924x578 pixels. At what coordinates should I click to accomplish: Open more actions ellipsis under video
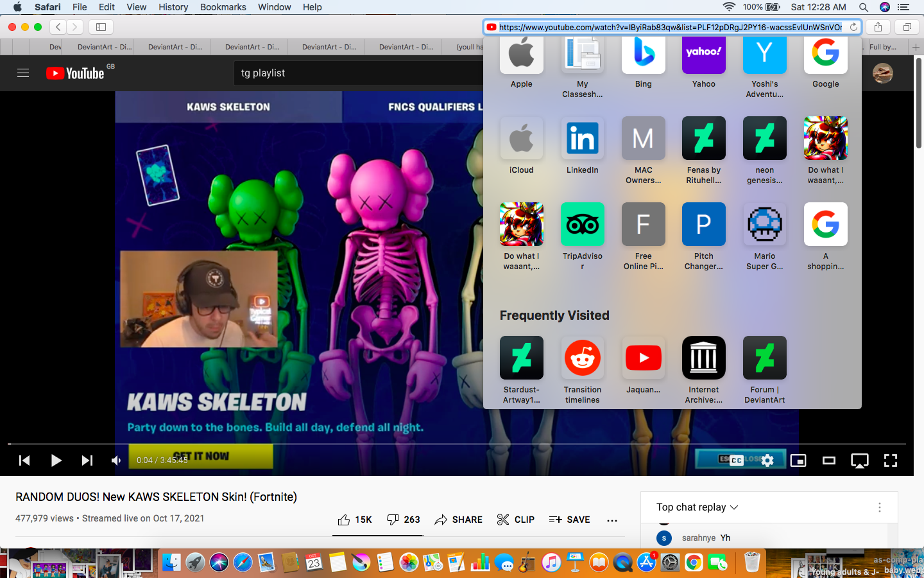612,520
